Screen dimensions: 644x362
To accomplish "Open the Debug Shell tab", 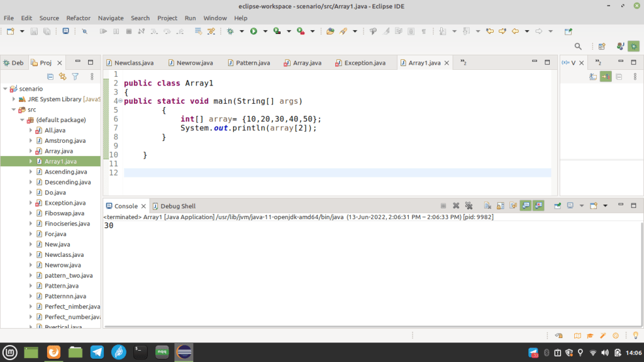I will pos(174,206).
